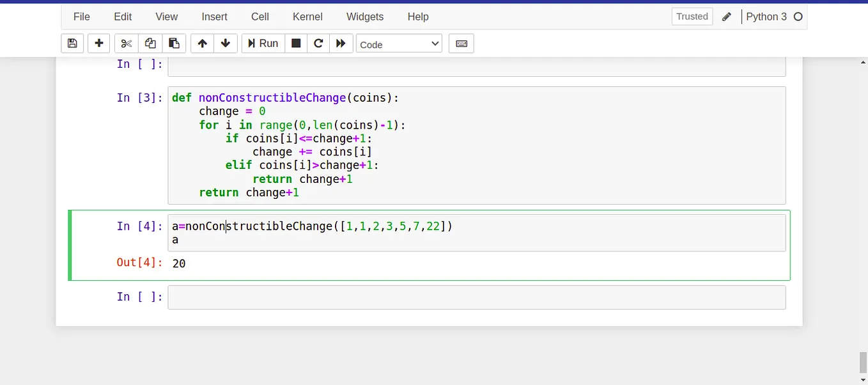Click the Trusted notebook status button
The width and height of the screenshot is (868, 385).
point(692,17)
